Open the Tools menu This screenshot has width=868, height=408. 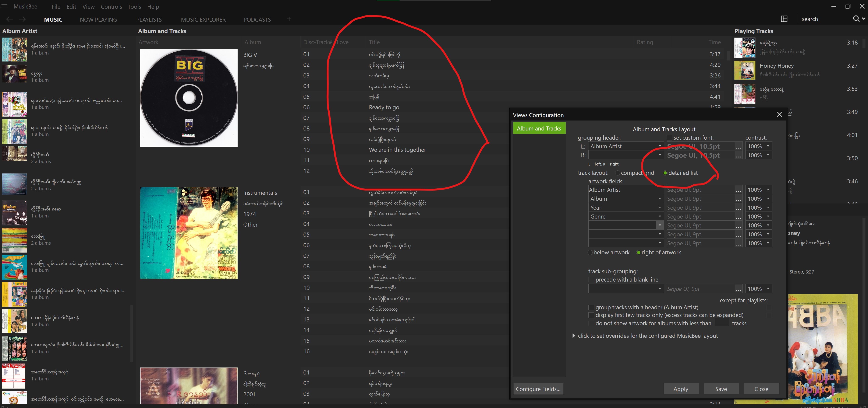[134, 6]
